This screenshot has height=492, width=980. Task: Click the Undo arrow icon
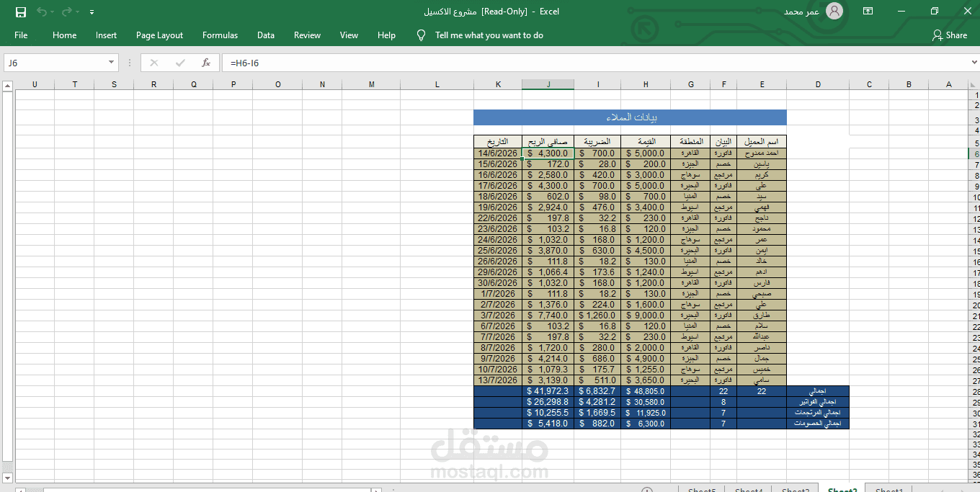(41, 12)
